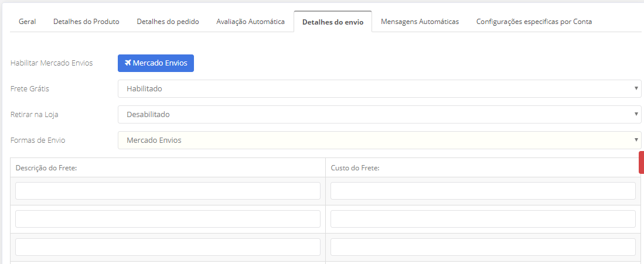Open the Mensagens Automáticas tab
The height and width of the screenshot is (264, 644).
pos(420,22)
